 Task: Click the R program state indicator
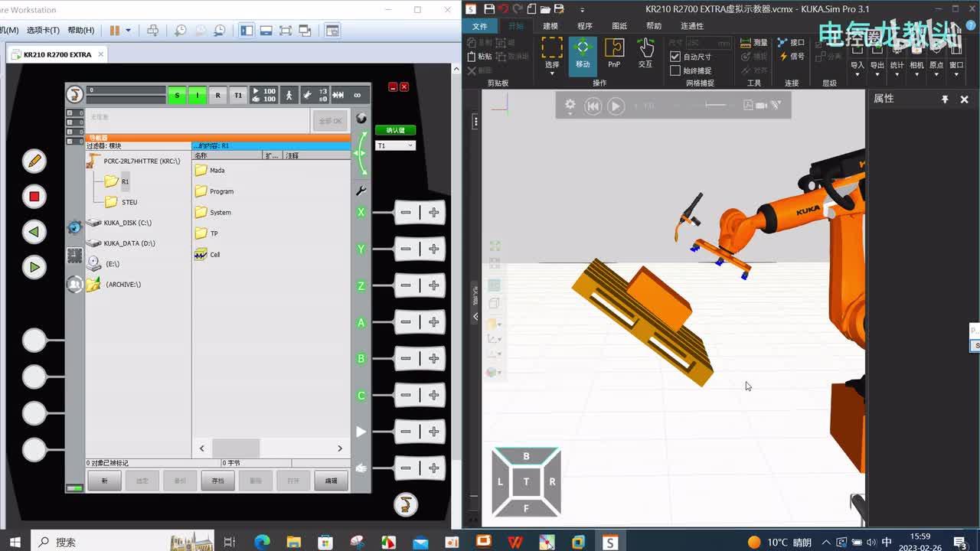coord(217,95)
